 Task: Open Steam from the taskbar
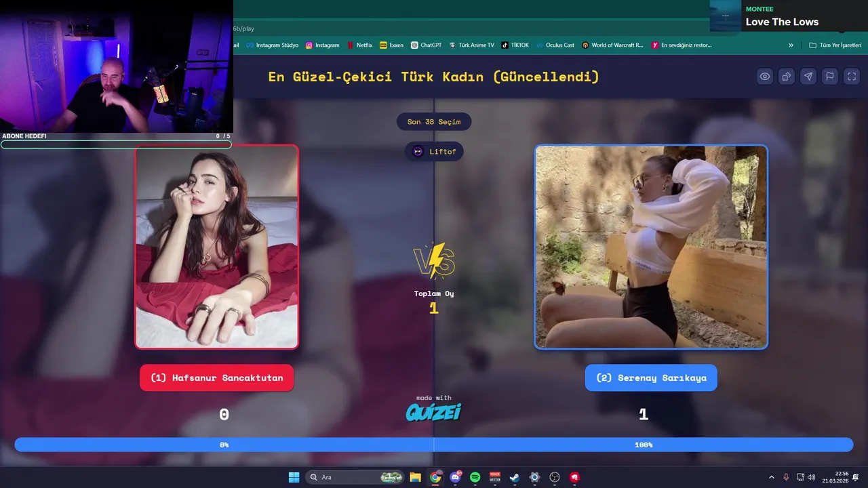coord(515,477)
